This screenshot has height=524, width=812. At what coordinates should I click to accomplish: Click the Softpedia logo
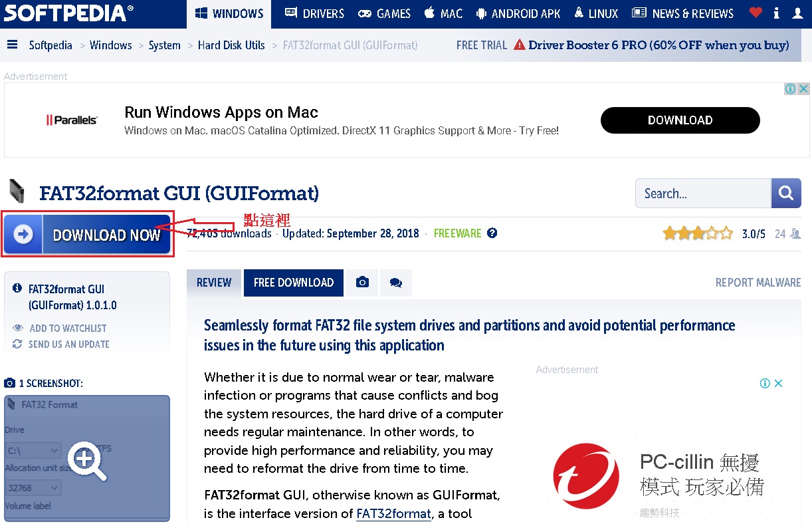click(68, 12)
